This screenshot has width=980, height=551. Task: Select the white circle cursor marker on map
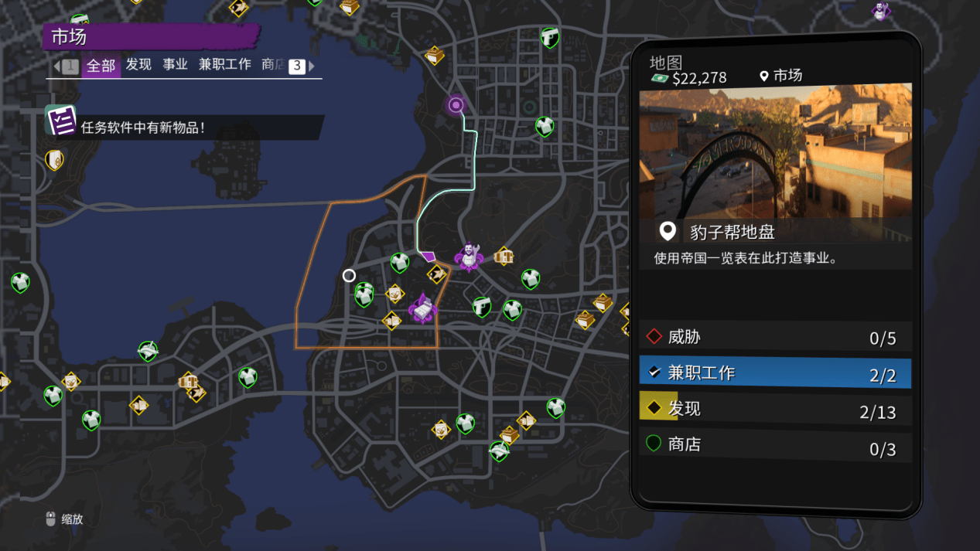click(349, 275)
